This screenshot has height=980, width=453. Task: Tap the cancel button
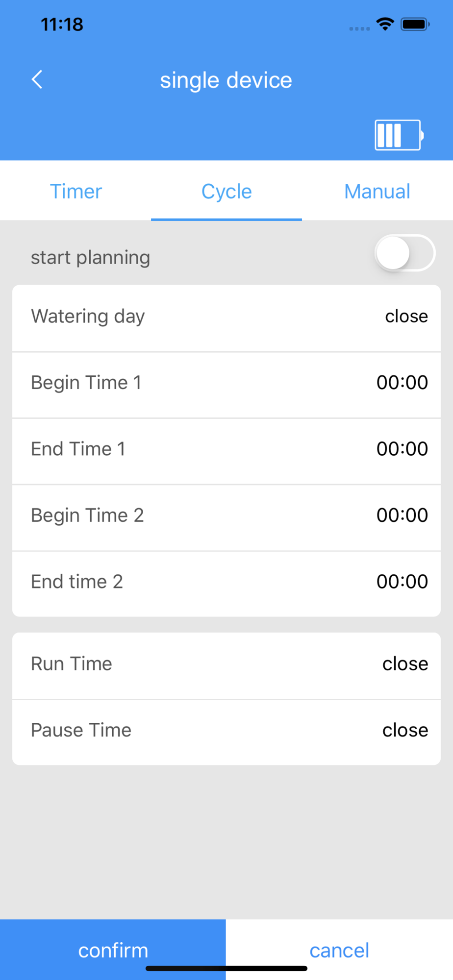click(x=339, y=950)
